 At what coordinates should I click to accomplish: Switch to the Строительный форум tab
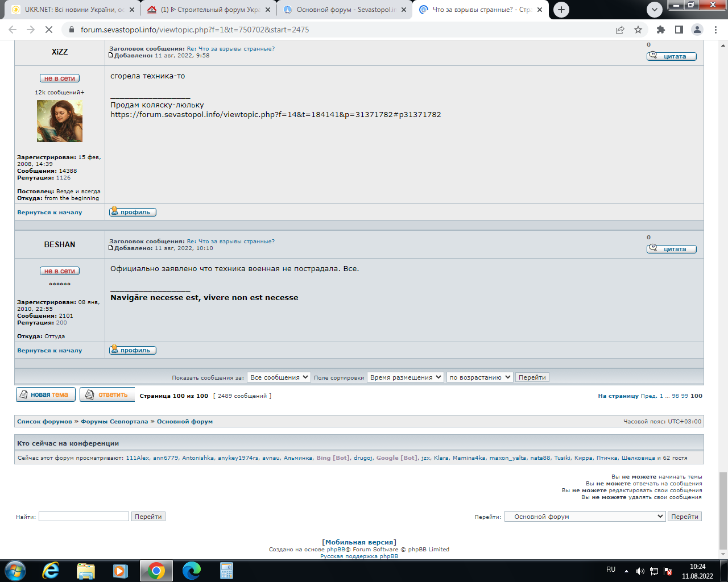point(209,10)
